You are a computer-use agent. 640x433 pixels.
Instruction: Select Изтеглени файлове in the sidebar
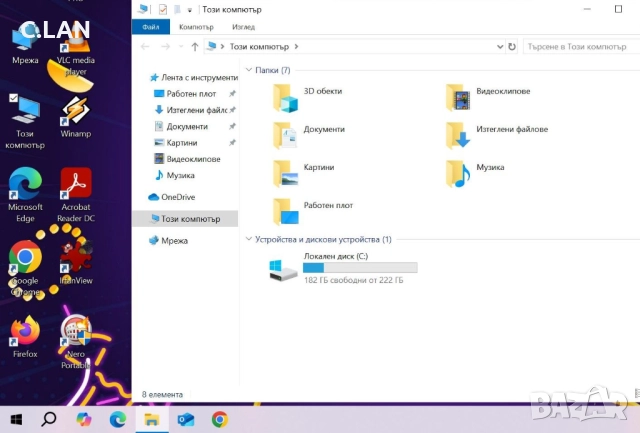tap(191, 110)
